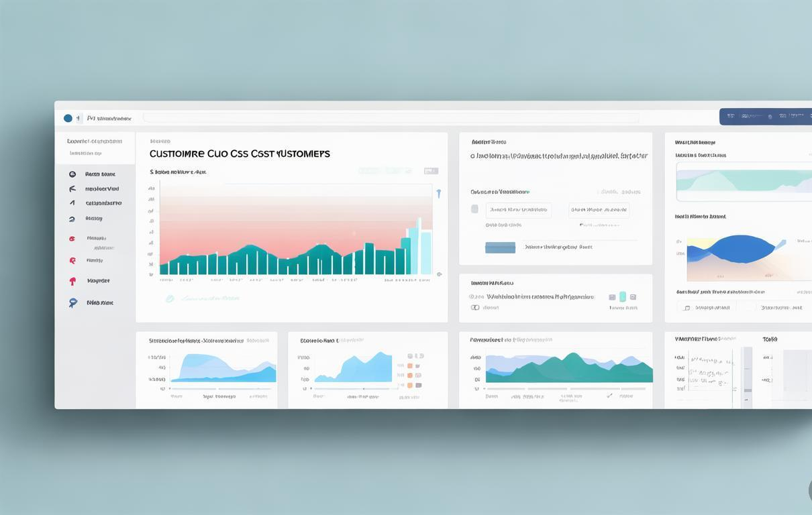Click the slider under the first bottom chart
Screen dimensions: 812x515
click(x=223, y=388)
